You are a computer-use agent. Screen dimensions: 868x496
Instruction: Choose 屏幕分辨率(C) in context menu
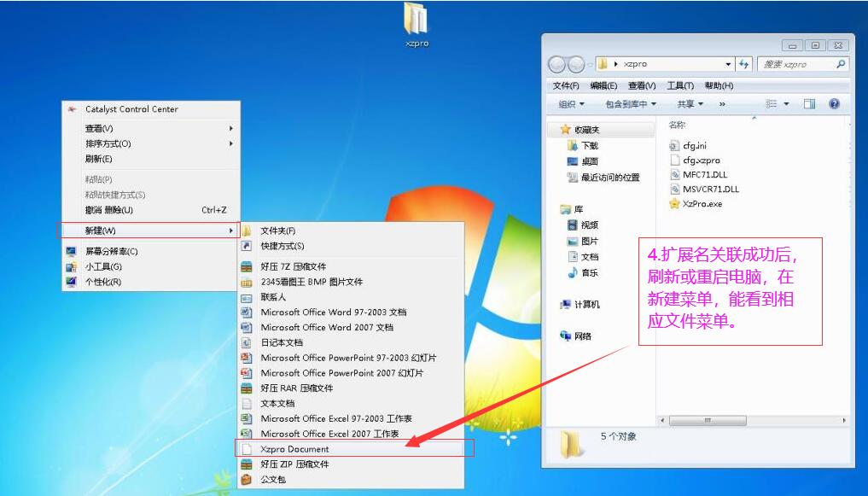[x=150, y=251]
